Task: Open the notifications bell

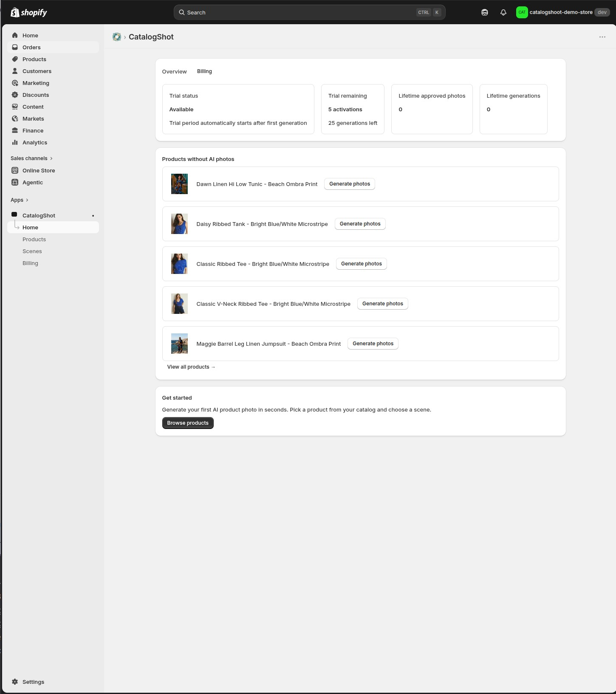Action: click(x=503, y=12)
